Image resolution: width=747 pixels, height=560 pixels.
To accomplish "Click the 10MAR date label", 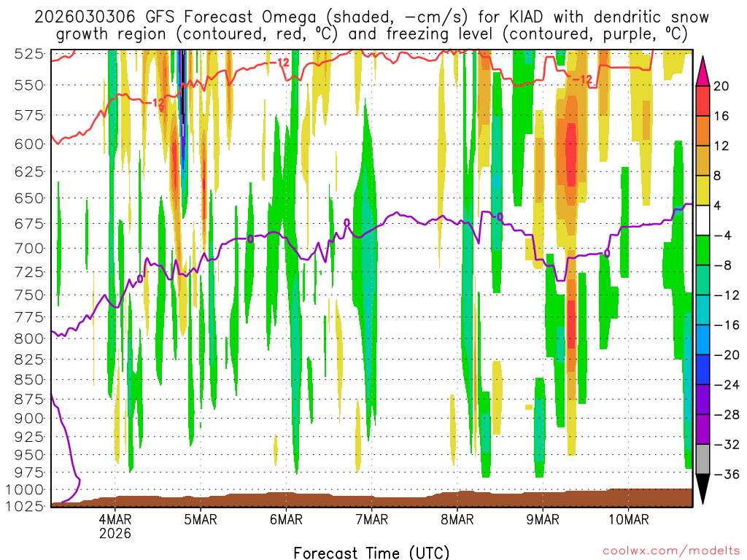I will coord(628,519).
